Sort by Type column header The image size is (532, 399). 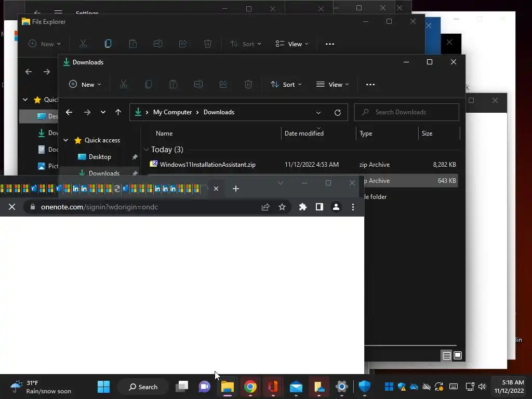(x=366, y=134)
